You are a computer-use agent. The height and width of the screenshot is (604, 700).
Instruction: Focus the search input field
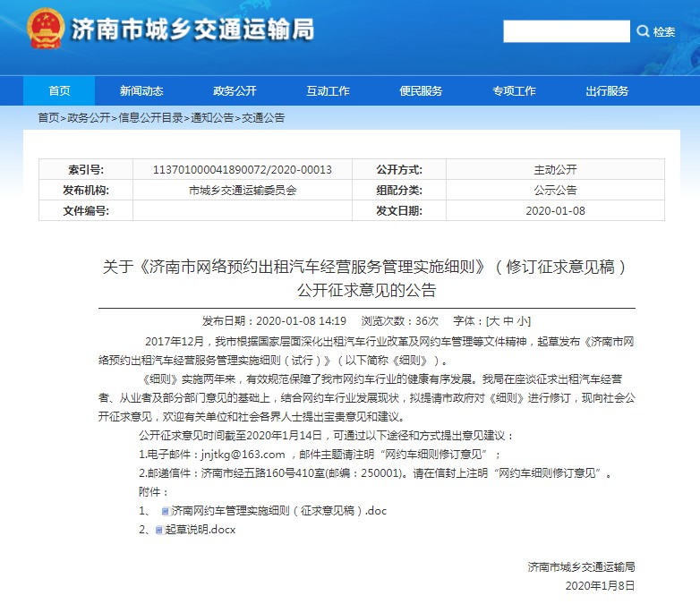point(567,31)
